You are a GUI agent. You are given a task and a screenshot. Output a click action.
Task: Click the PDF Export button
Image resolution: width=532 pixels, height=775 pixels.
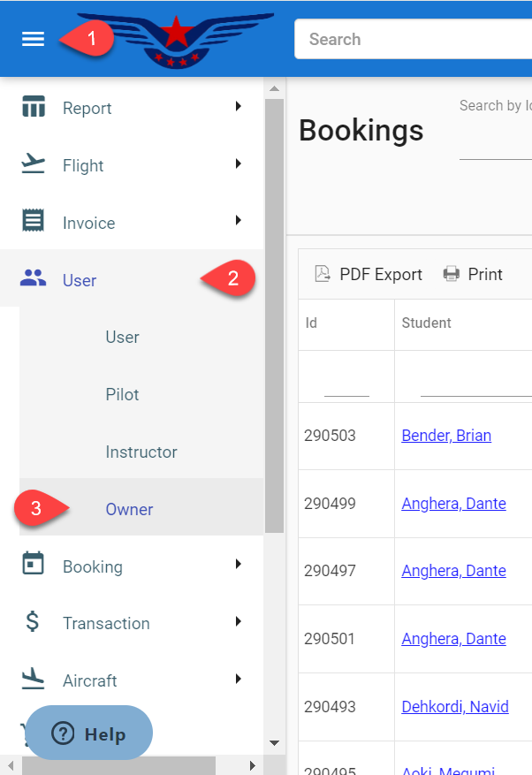pos(369,275)
